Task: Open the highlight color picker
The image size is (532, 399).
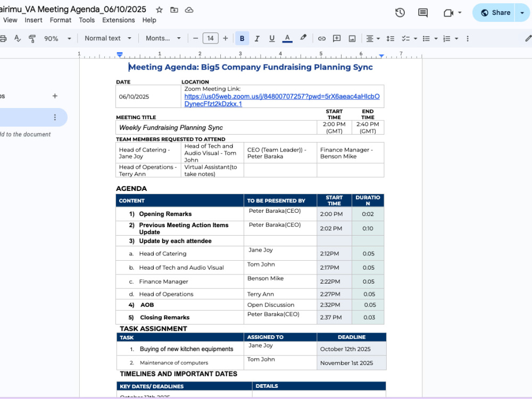Action: point(303,38)
